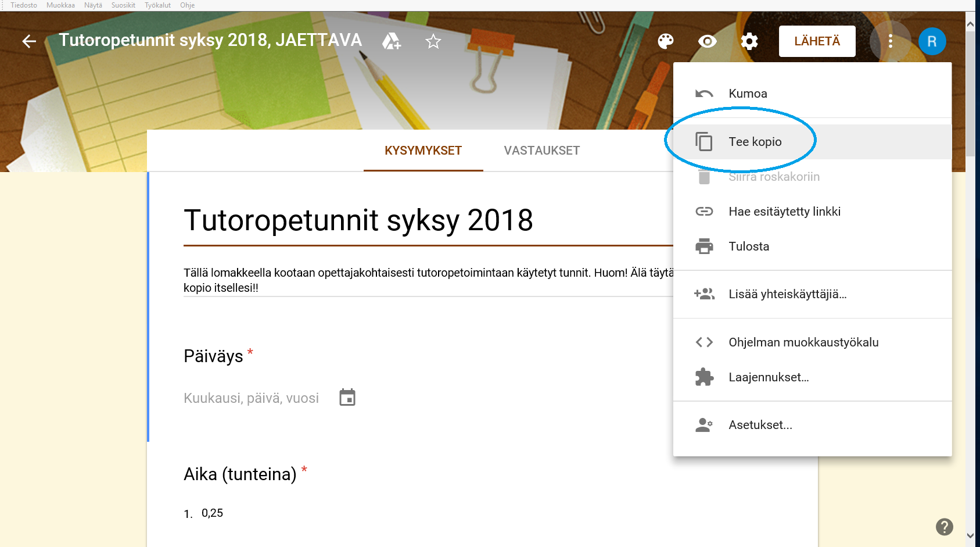
Task: Open the R account avatar
Action: [932, 41]
